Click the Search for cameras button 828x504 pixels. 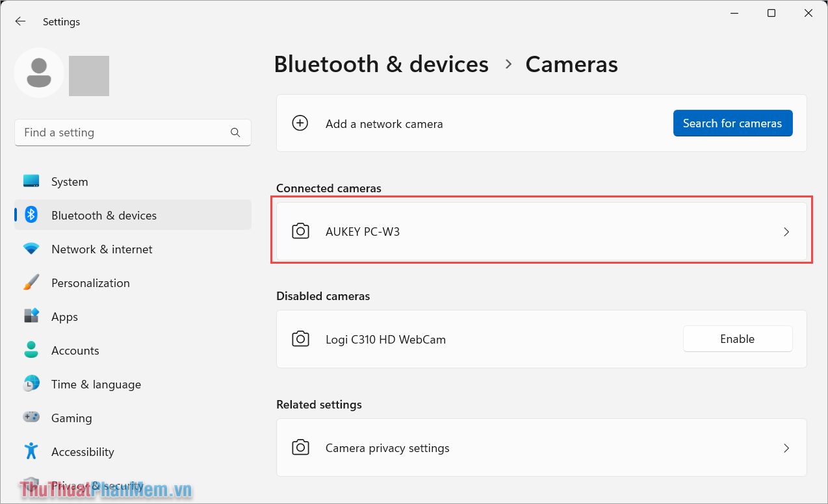[x=732, y=123]
